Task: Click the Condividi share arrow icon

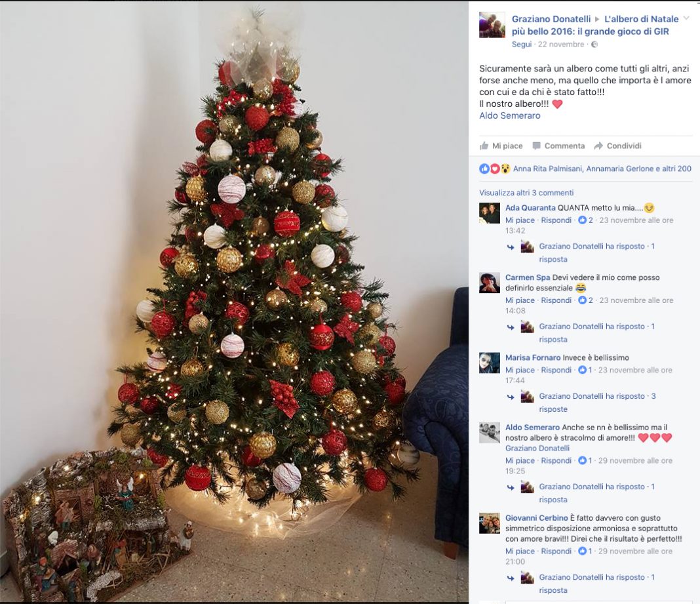Action: (598, 146)
